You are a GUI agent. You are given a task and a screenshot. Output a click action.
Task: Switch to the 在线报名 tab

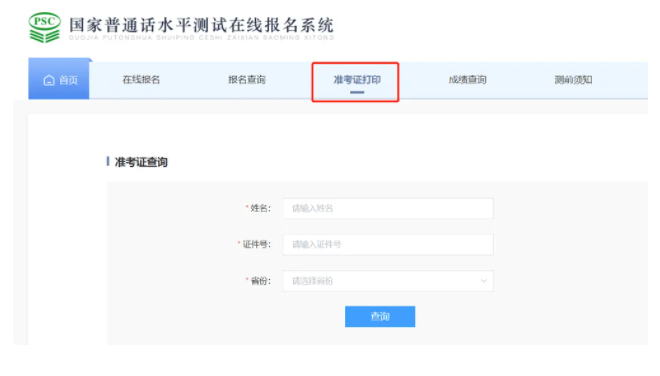pos(141,80)
